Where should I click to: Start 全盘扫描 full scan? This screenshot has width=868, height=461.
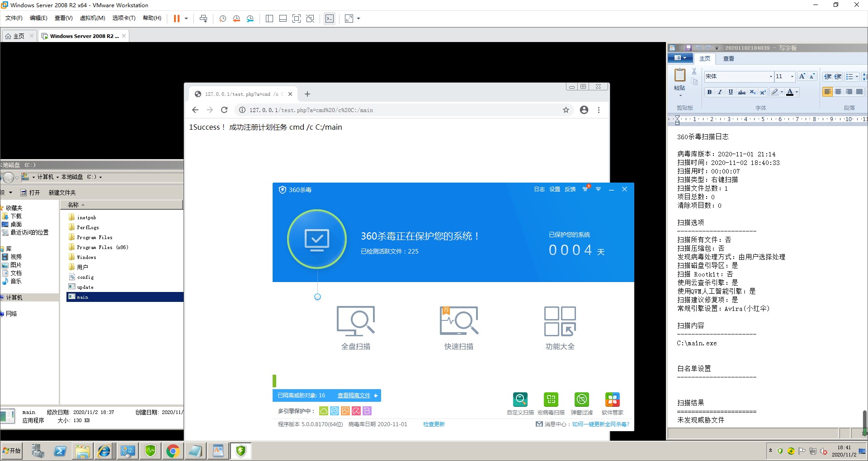click(x=356, y=328)
